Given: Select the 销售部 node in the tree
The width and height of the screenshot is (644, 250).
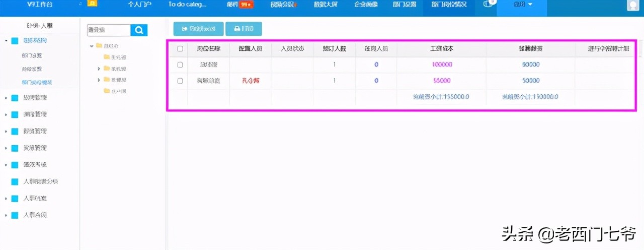Looking at the screenshot, I should [118, 68].
